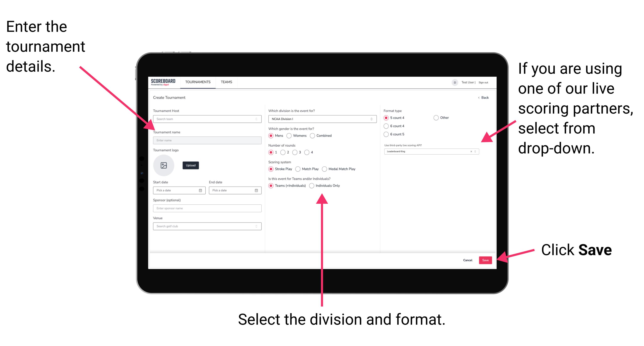This screenshot has width=644, height=346.
Task: Click the image placeholder upload icon
Action: point(164,165)
